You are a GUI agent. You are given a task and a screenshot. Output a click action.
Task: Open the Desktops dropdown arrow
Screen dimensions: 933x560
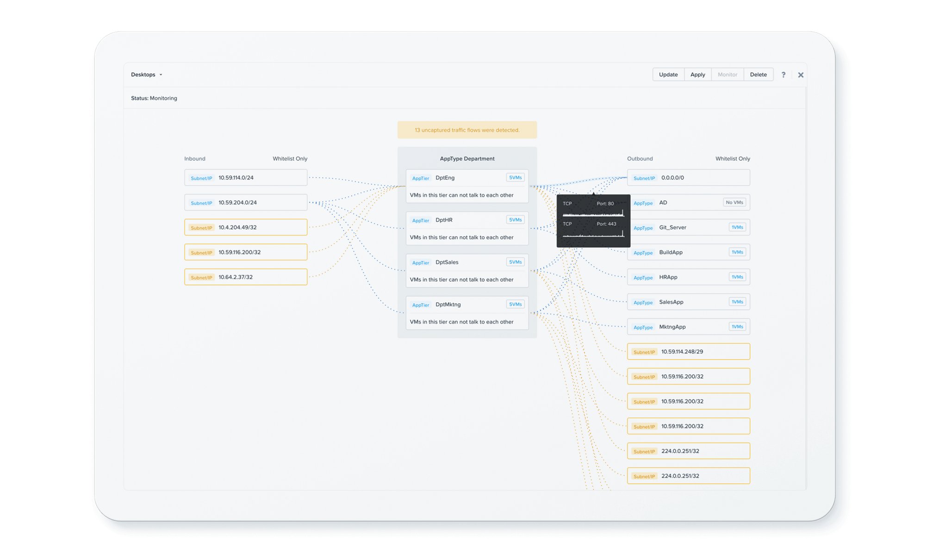tap(161, 75)
